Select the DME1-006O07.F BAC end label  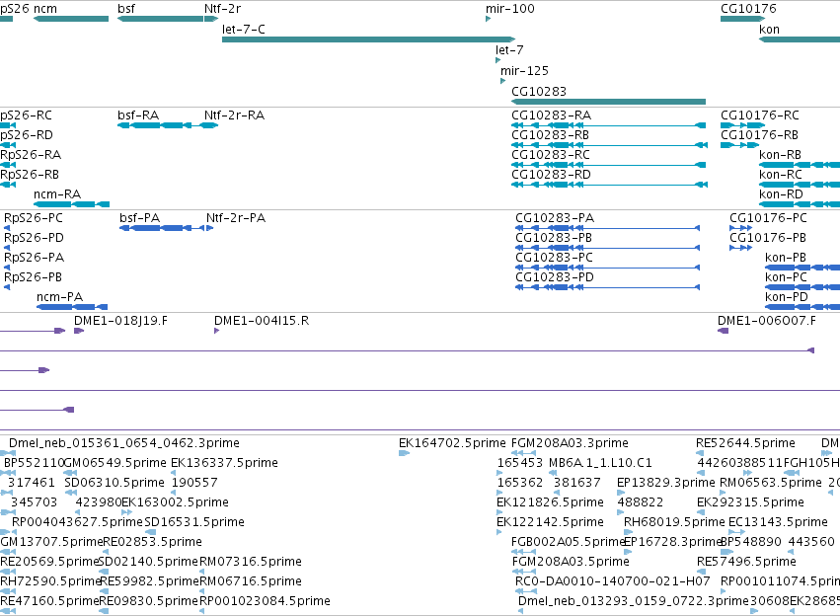pyautogui.click(x=767, y=321)
